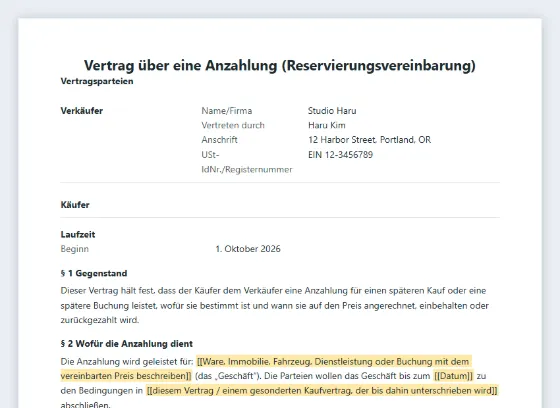Click the 'Beginn' label
Viewport: 560px width, 408px height.
click(75, 249)
